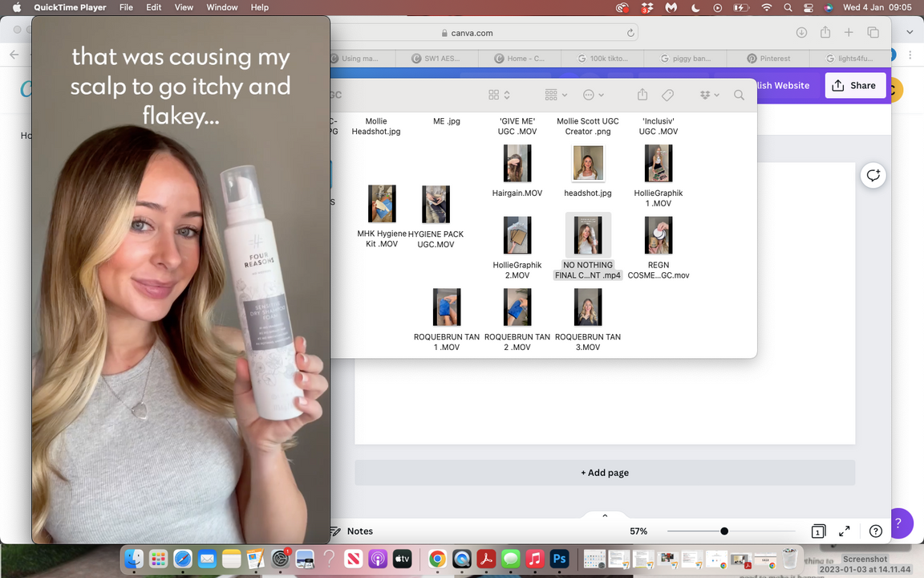Click the Mollie Headshot.jpg file name
Image resolution: width=924 pixels, height=578 pixels.
point(376,126)
